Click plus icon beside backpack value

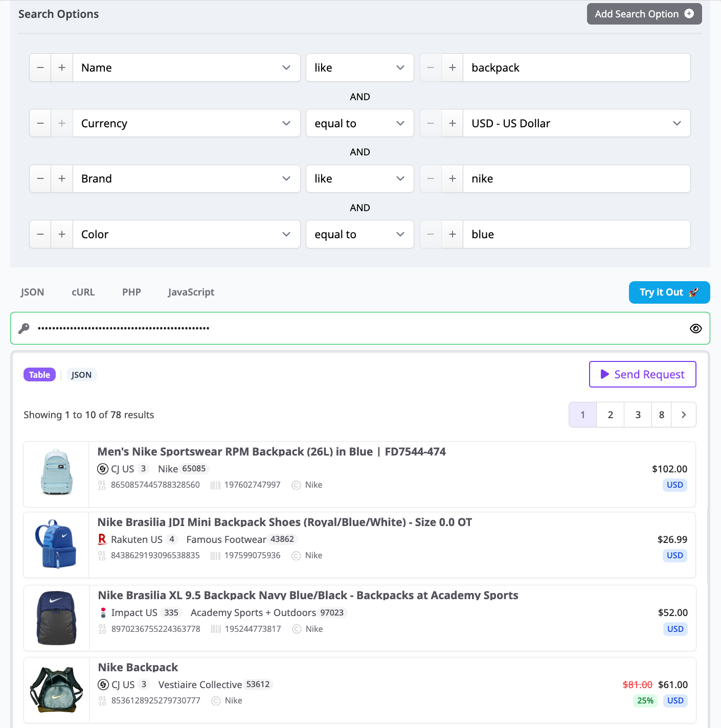click(x=453, y=67)
